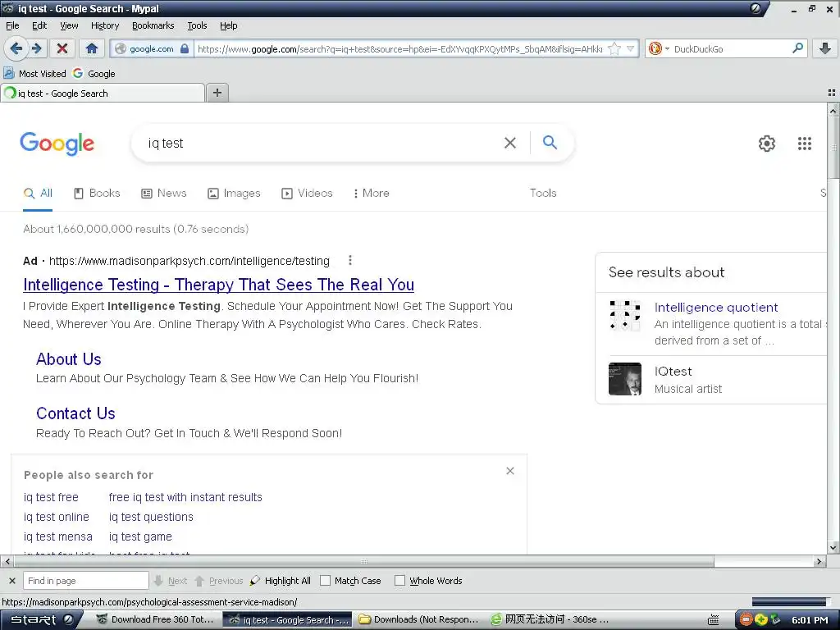Switch to the Videos results tab

coord(307,194)
